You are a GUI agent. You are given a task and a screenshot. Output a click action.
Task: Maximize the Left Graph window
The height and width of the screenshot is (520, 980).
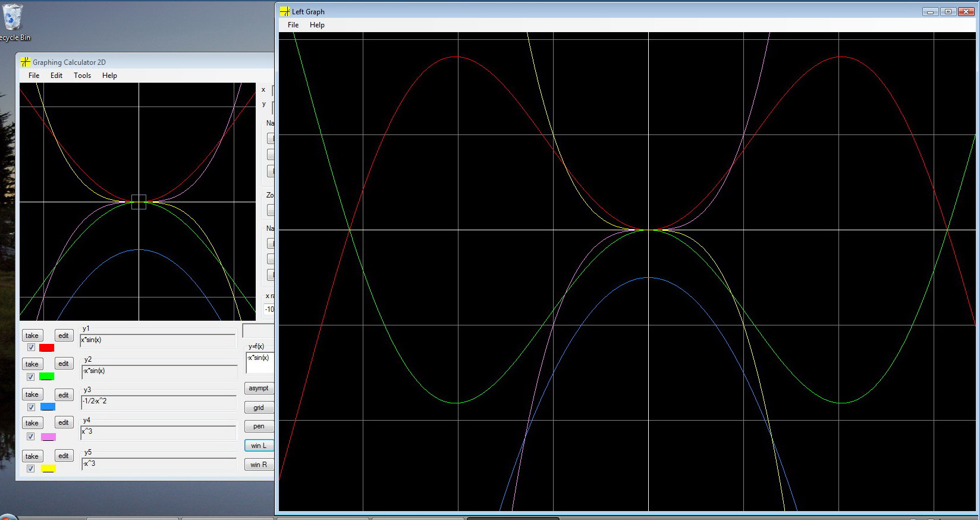[948, 11]
